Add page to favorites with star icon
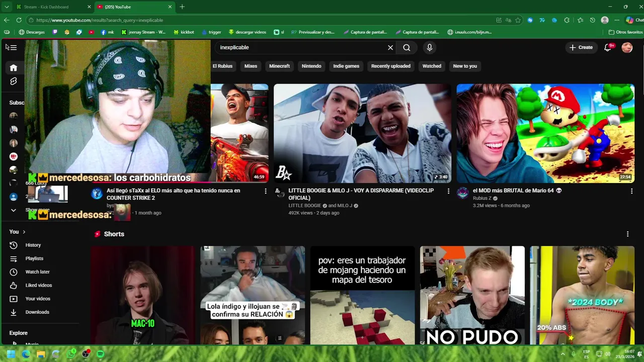 tap(518, 20)
